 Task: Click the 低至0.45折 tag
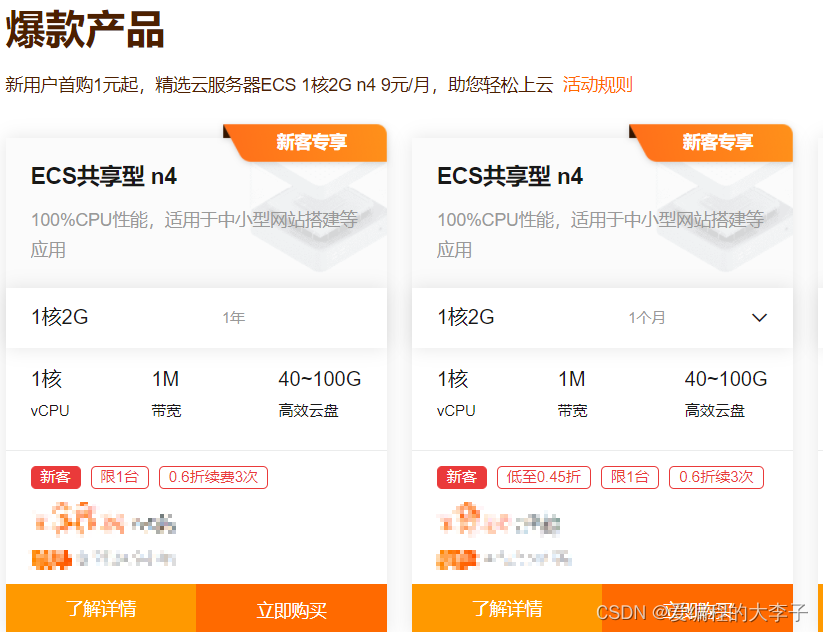[x=544, y=477]
